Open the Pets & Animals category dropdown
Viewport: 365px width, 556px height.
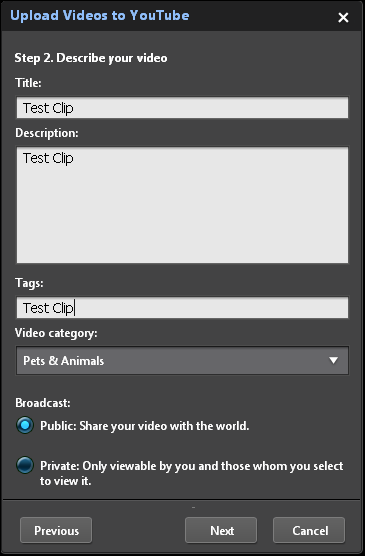coord(182,361)
